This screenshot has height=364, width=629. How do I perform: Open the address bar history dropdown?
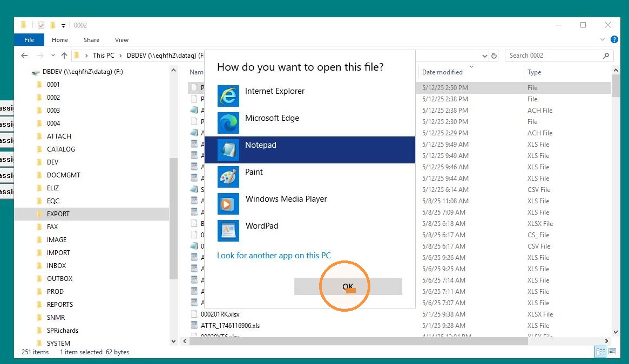click(x=485, y=56)
